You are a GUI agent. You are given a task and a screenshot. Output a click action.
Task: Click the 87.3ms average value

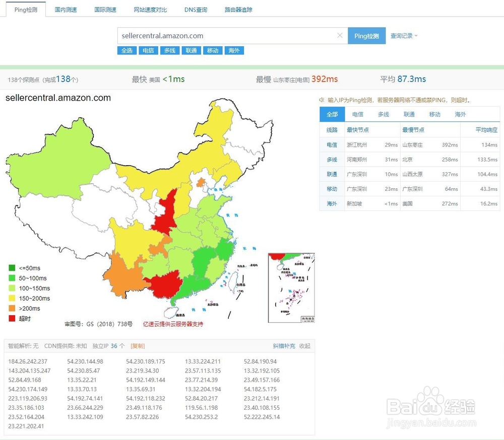point(412,79)
